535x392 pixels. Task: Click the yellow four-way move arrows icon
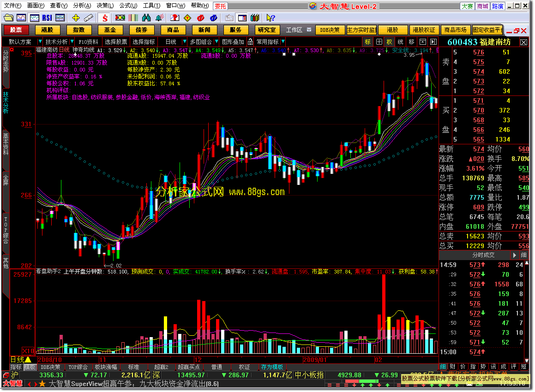(76, 18)
